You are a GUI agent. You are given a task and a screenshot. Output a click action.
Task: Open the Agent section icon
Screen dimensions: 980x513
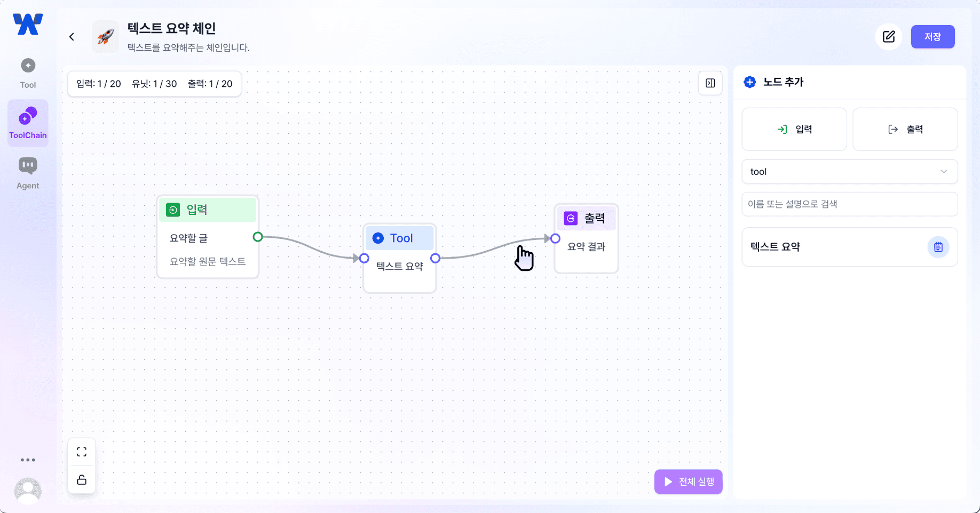[x=28, y=173]
